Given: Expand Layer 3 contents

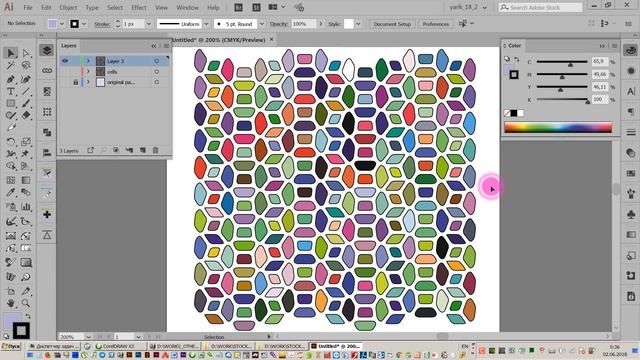Looking at the screenshot, I should [x=88, y=61].
